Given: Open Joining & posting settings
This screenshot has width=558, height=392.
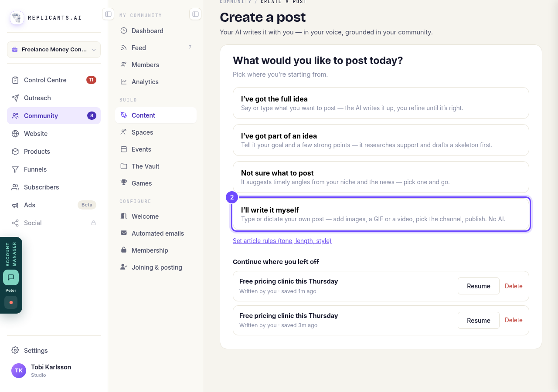Looking at the screenshot, I should pos(156,267).
